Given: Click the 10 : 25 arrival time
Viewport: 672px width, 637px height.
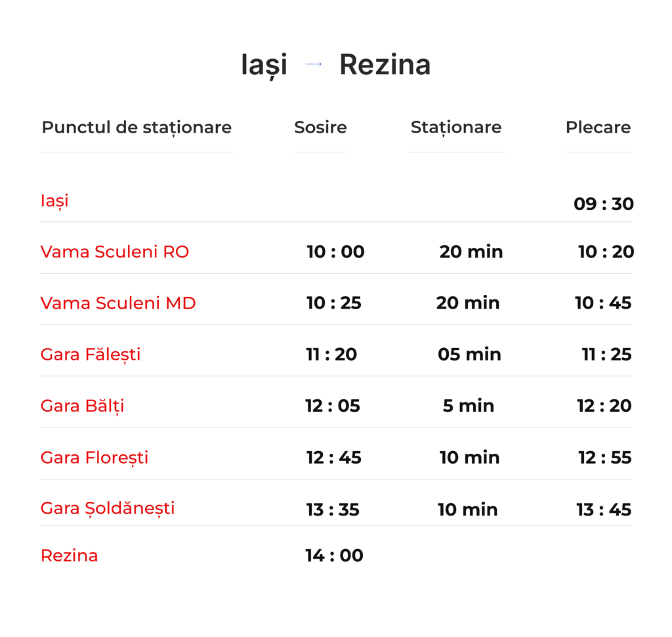Looking at the screenshot, I should coord(334,303).
